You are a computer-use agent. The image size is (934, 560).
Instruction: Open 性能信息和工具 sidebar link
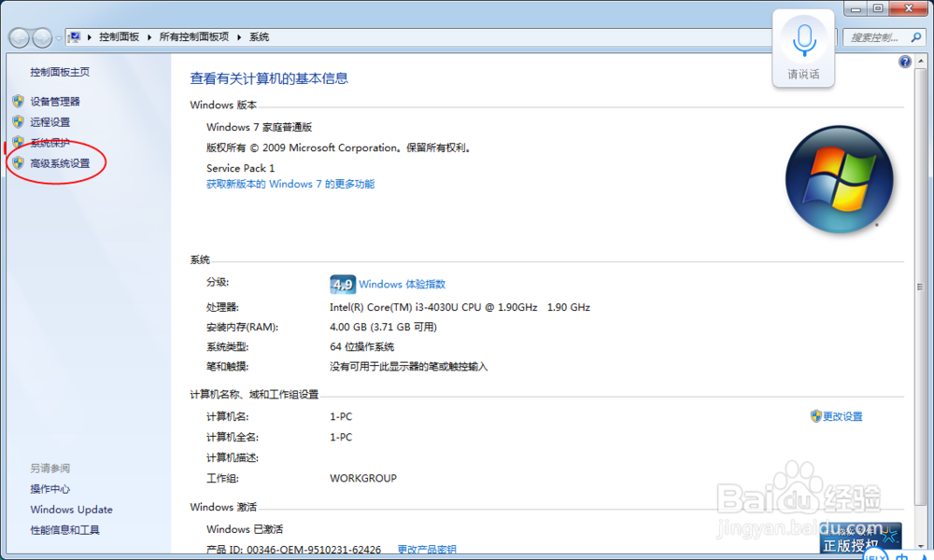click(65, 530)
